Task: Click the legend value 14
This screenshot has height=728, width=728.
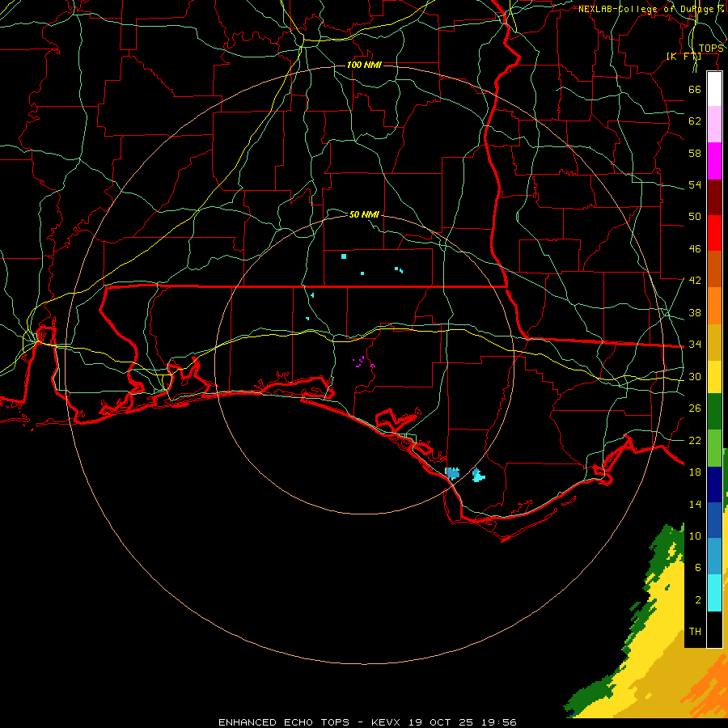Action: click(x=695, y=504)
